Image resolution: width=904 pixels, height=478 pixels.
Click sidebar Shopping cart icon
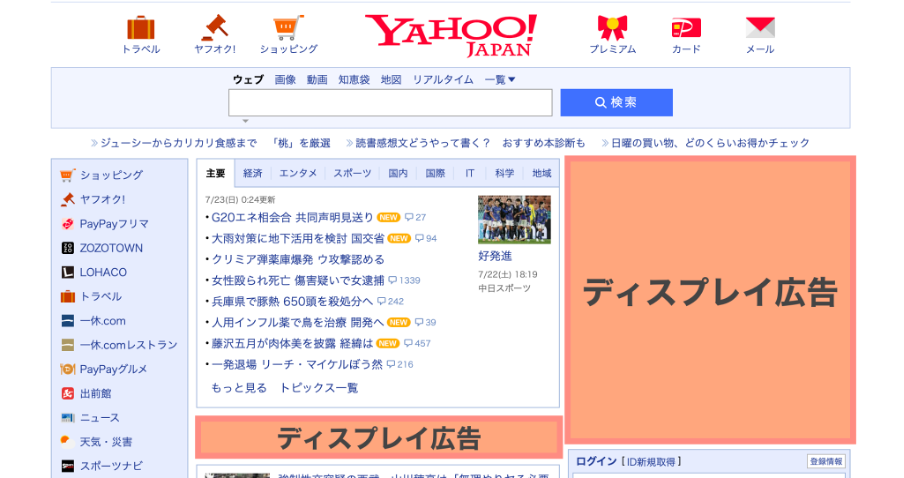[67, 175]
